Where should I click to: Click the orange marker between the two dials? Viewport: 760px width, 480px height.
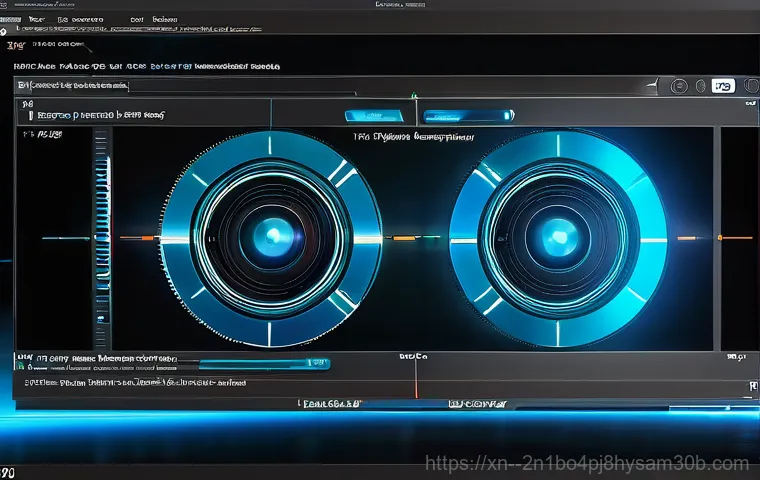point(406,238)
